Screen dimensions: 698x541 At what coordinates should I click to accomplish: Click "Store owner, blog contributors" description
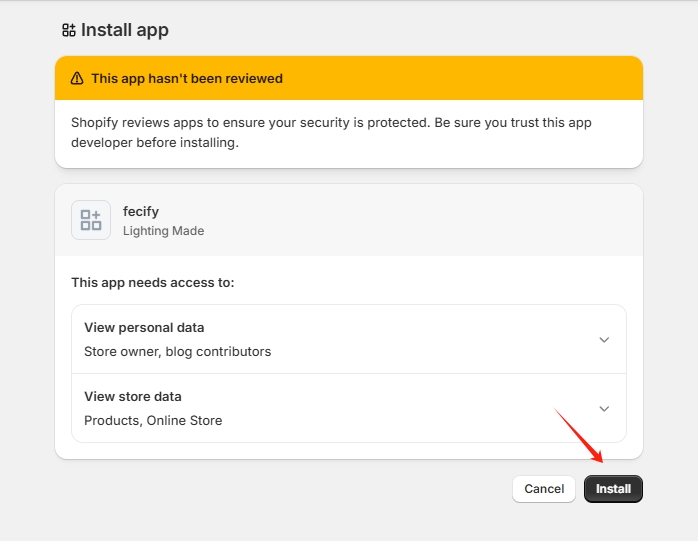[177, 352]
